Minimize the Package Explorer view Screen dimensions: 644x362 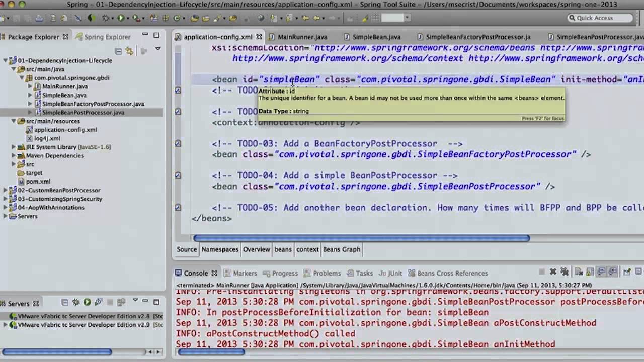click(145, 35)
